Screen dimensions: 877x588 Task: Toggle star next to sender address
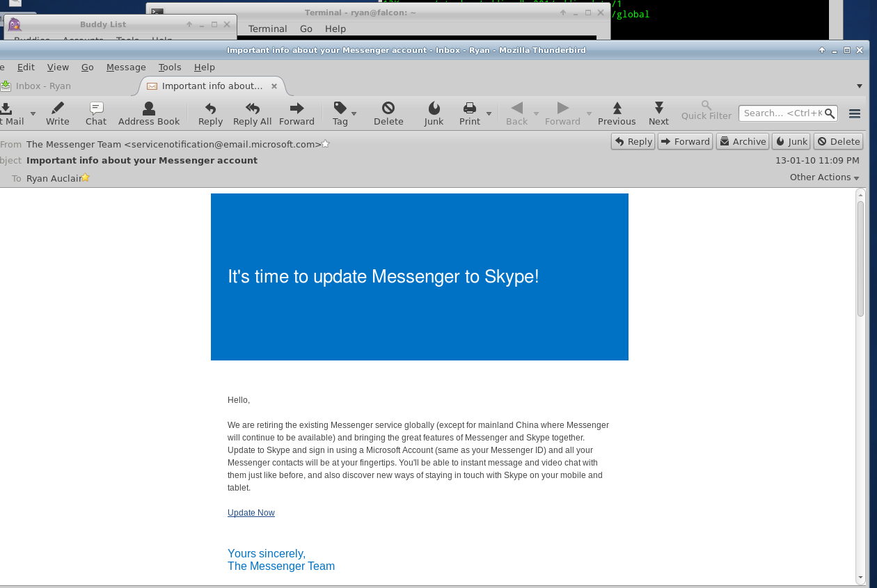pos(326,144)
